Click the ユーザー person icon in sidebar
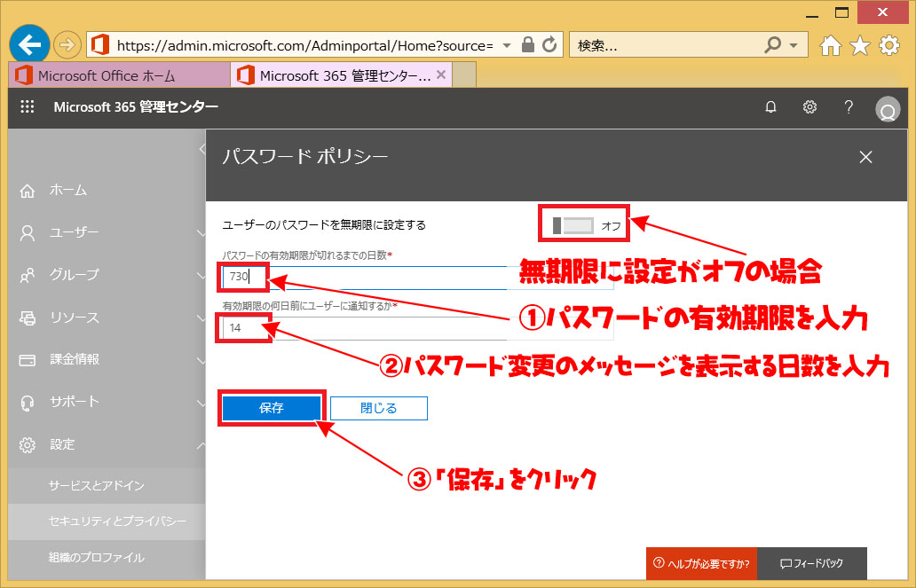 (x=28, y=233)
